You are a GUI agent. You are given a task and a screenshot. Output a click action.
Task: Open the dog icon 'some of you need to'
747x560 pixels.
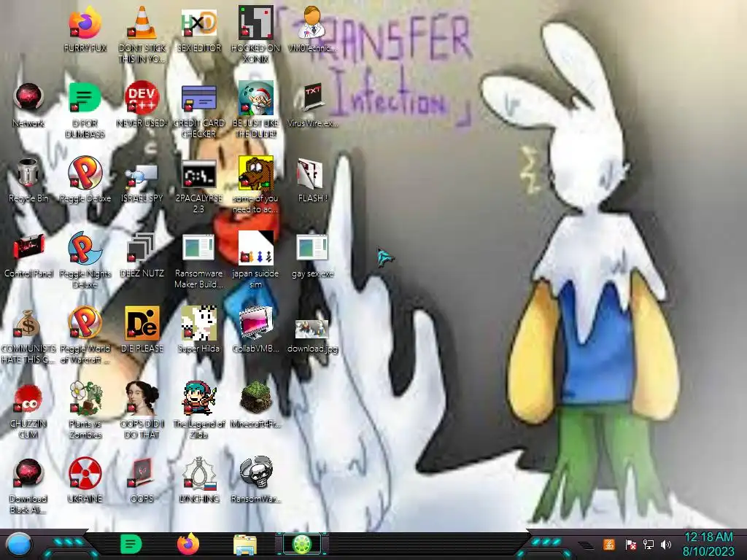tap(255, 172)
